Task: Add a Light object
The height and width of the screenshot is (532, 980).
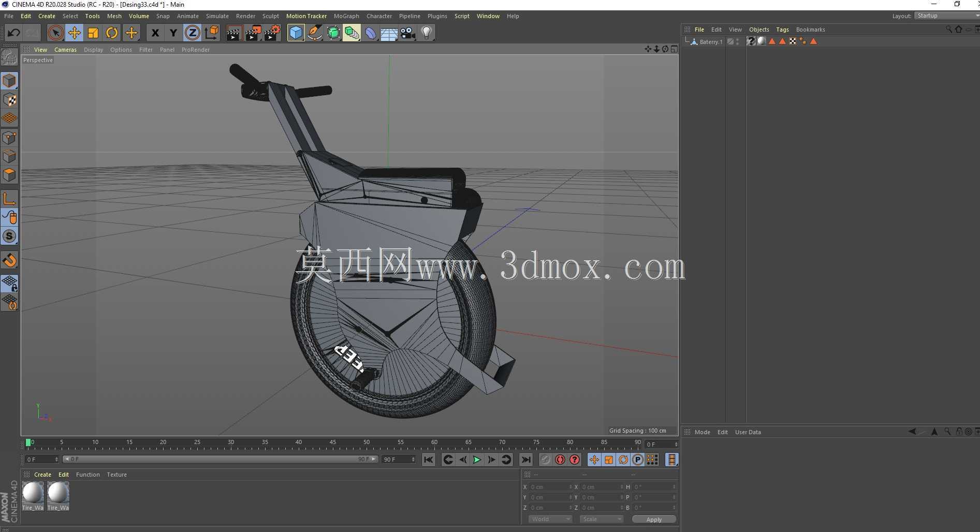Action: tap(427, 33)
